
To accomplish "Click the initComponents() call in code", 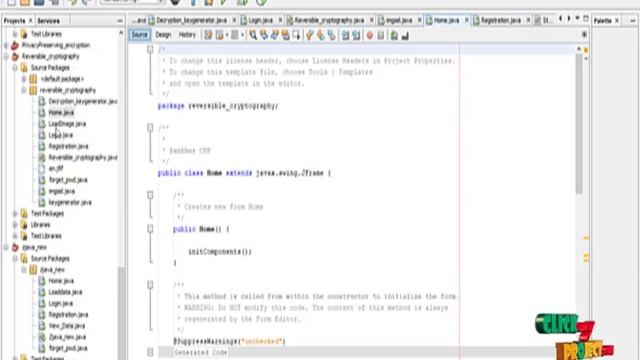I will (220, 252).
